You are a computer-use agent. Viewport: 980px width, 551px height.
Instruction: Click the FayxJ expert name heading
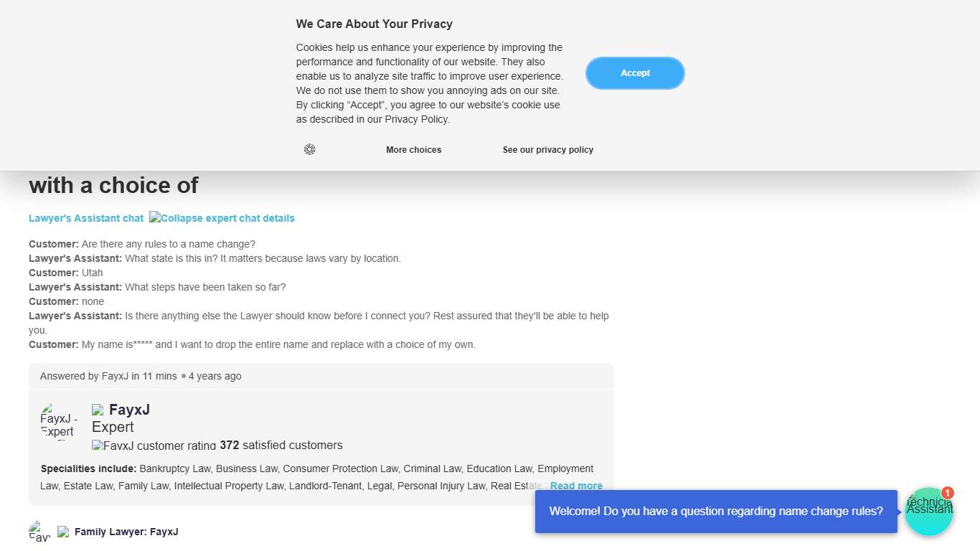coord(129,410)
